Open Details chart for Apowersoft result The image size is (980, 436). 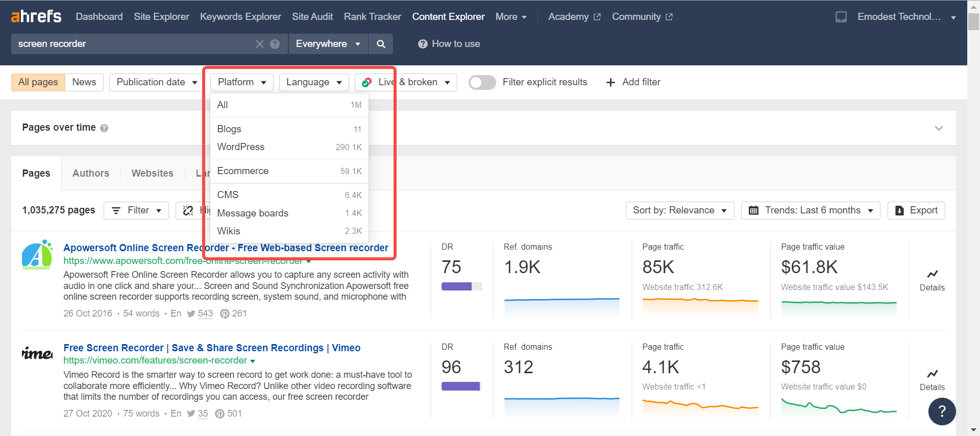point(932,280)
